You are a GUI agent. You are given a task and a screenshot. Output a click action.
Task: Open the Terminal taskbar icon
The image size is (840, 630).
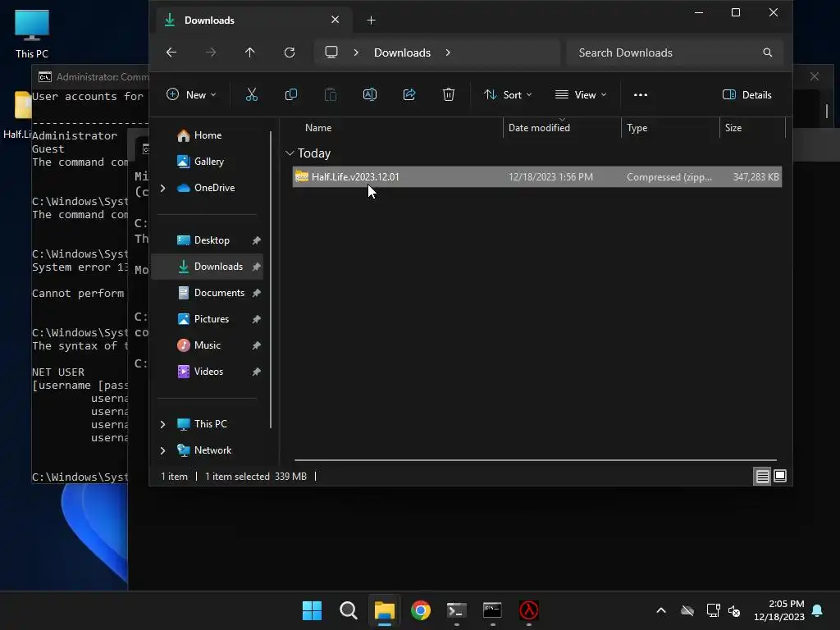tap(456, 610)
